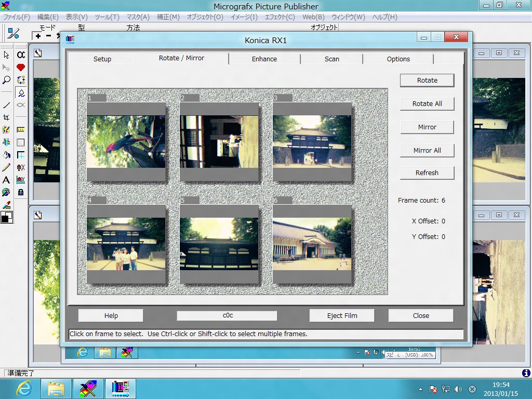Select the paint bucket fill tool
This screenshot has width=532, height=399.
(6, 155)
